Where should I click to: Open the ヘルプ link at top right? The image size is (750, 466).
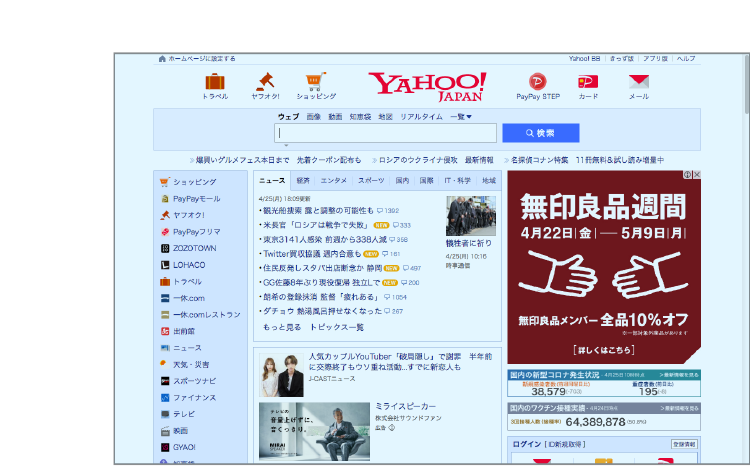tap(686, 58)
